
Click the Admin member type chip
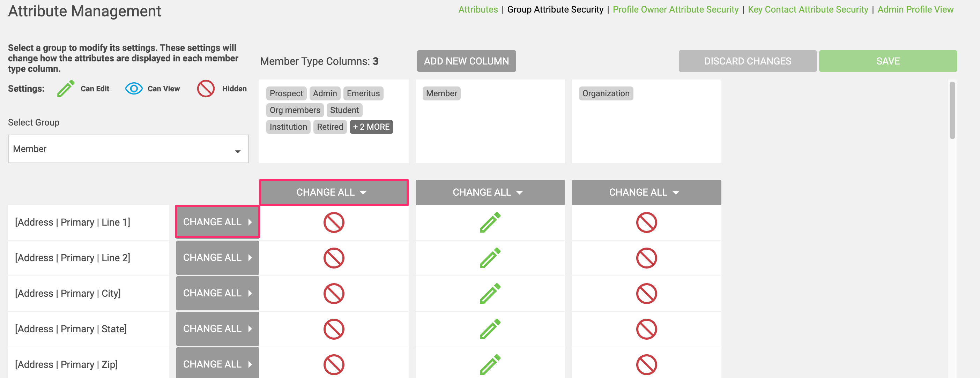click(x=325, y=93)
